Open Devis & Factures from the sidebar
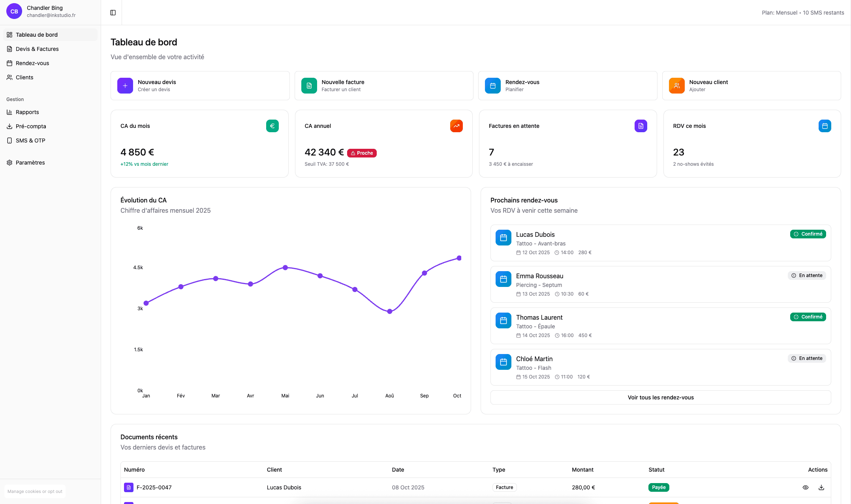Image resolution: width=851 pixels, height=504 pixels. tap(37, 49)
